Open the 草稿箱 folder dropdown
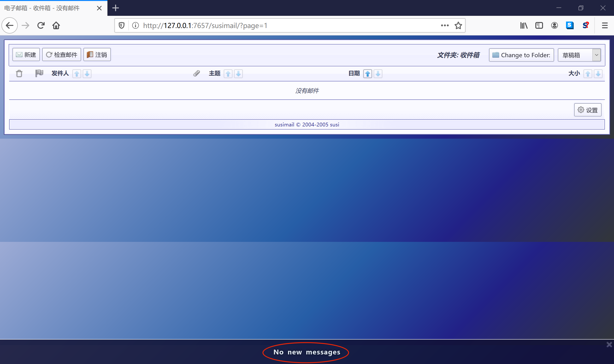Image resolution: width=614 pixels, height=364 pixels. click(x=579, y=55)
